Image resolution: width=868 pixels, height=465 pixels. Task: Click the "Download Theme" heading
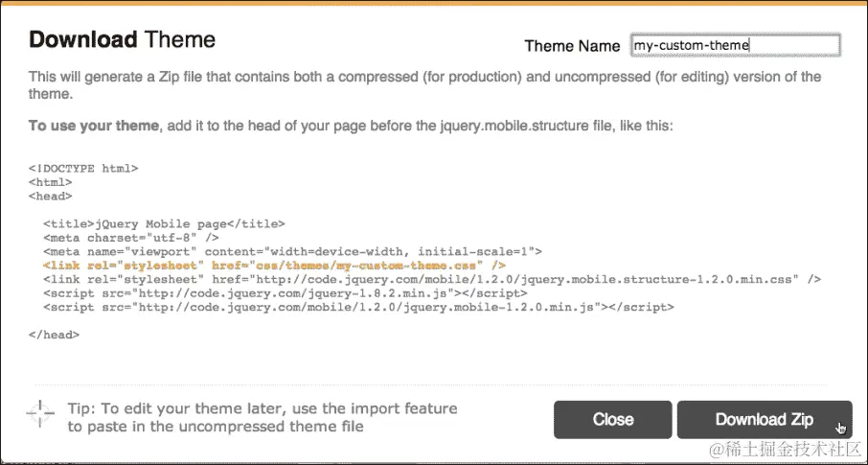123,40
